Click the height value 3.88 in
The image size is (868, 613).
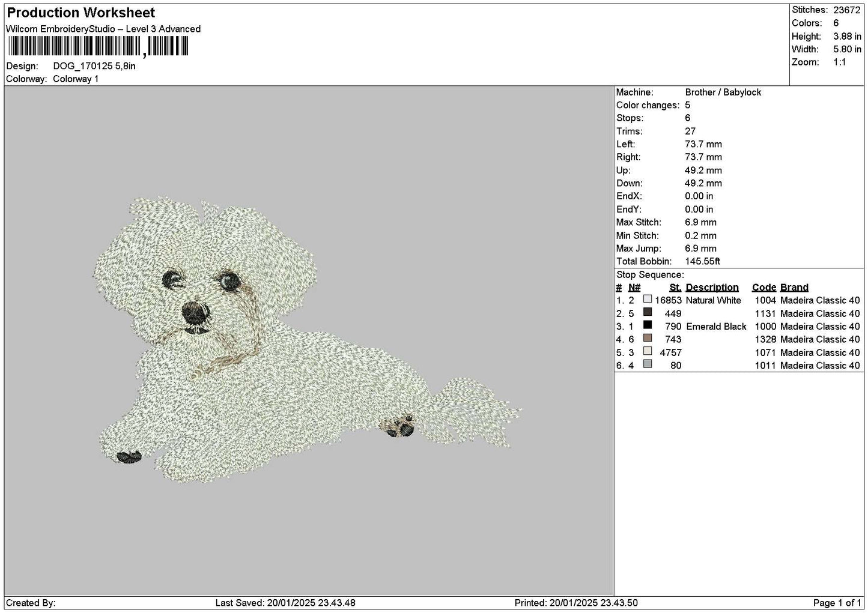coord(847,36)
